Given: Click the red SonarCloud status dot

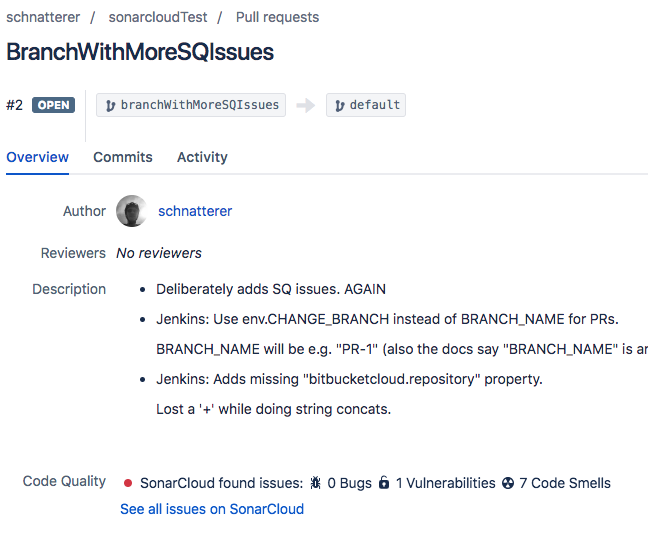Looking at the screenshot, I should [128, 483].
